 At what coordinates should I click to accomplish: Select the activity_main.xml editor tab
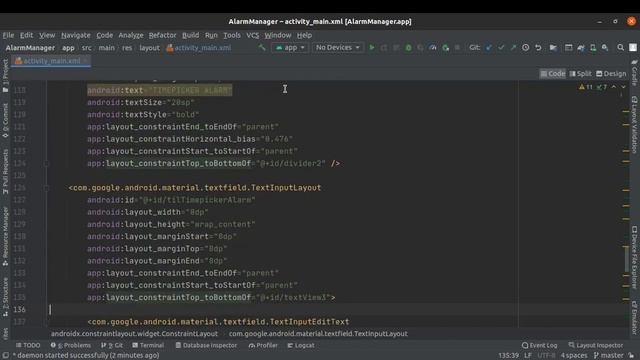51,61
